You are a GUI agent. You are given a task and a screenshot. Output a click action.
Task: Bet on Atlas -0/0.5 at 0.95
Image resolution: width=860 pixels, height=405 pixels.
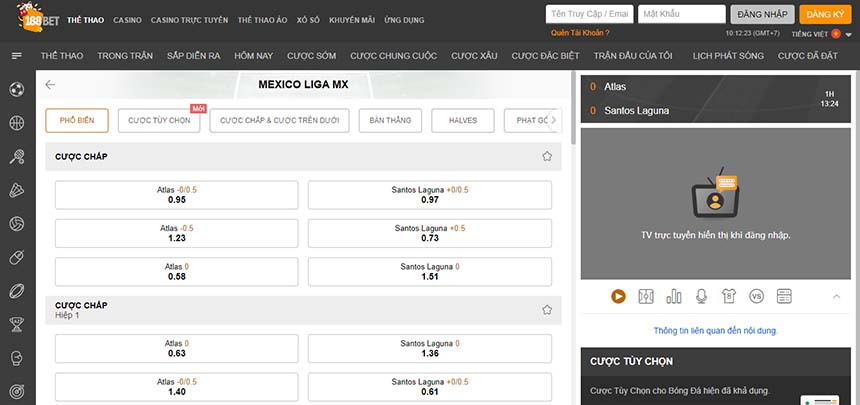[x=177, y=195]
